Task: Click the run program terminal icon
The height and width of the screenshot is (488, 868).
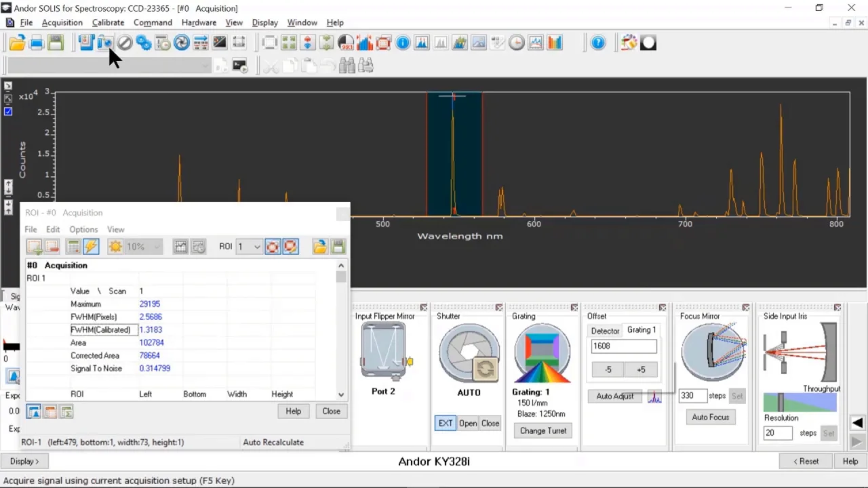Action: [x=239, y=65]
